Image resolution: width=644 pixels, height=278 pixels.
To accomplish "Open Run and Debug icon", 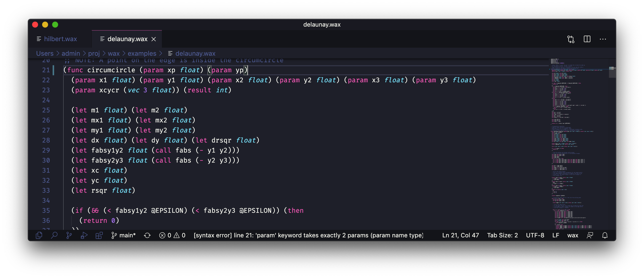I will click(x=84, y=235).
